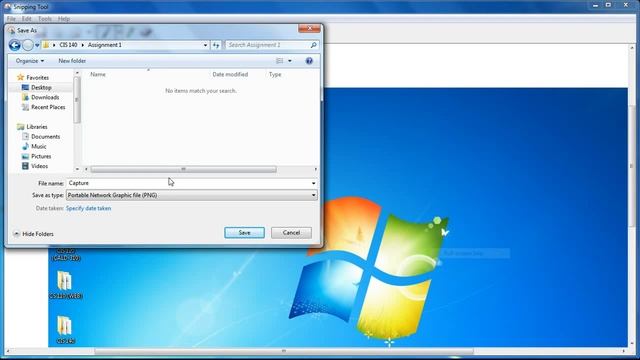Click the navigation pane scroll down arrow
This screenshot has height=360, width=640.
(77, 169)
